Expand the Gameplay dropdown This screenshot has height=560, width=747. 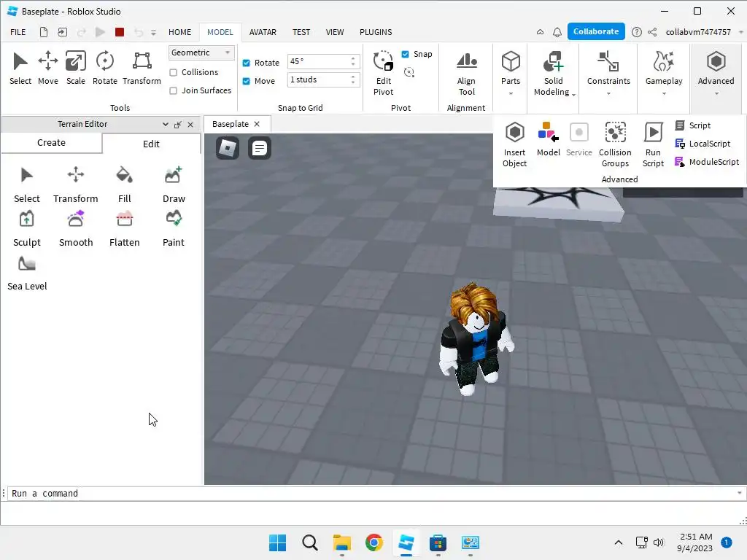point(664,94)
